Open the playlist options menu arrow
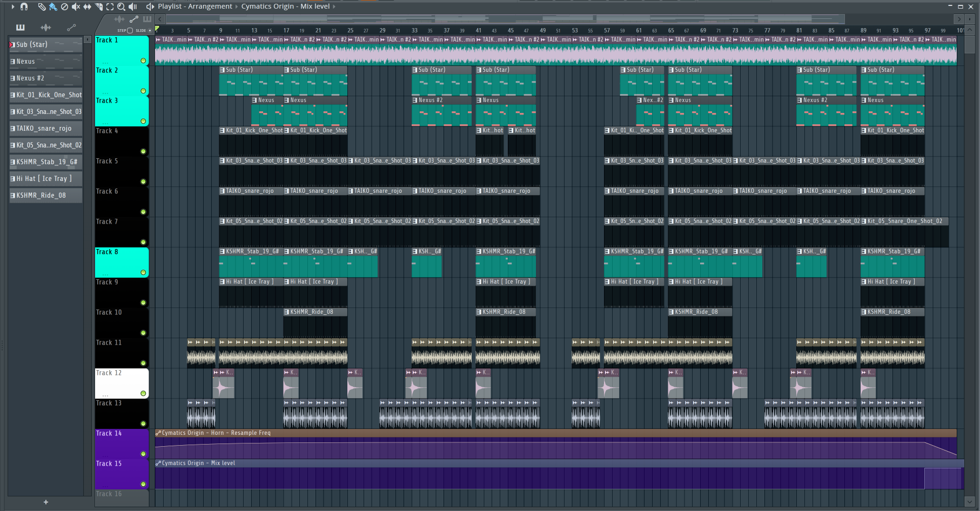The image size is (980, 511). tap(13, 6)
